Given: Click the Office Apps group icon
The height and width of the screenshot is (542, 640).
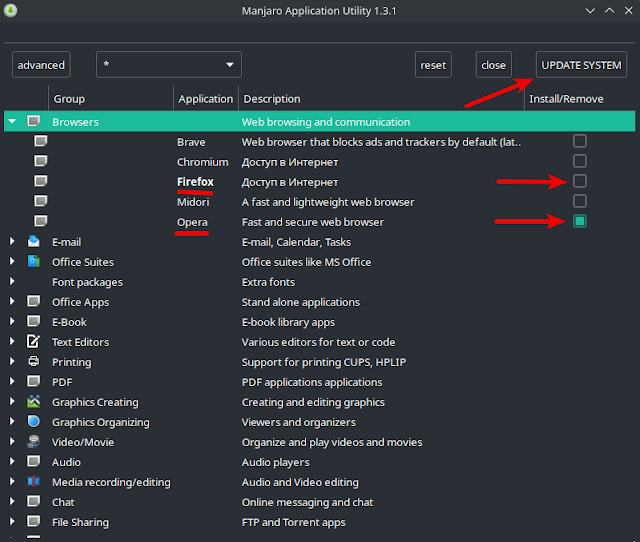Looking at the screenshot, I should tap(33, 301).
